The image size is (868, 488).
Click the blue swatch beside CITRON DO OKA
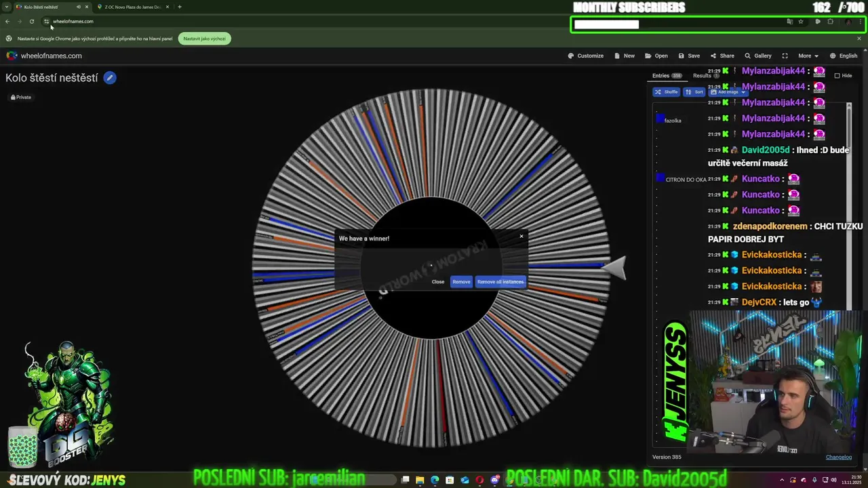(660, 178)
